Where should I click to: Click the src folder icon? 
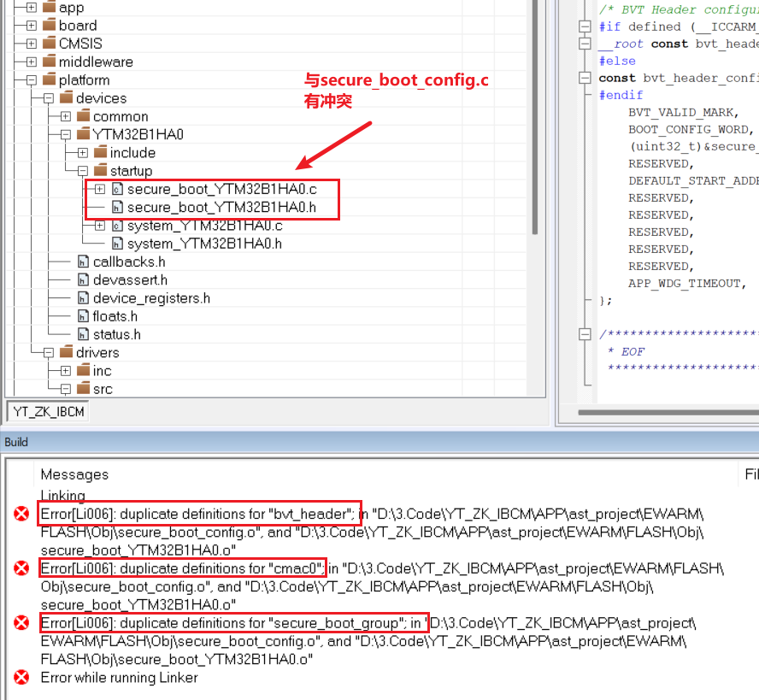tap(83, 388)
